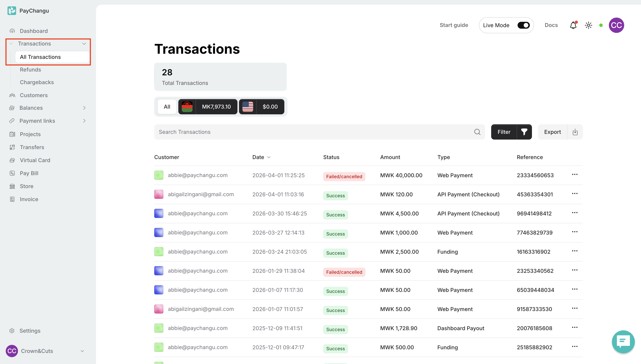Select the MK7,973.10 Malawi currency filter

pyautogui.click(x=208, y=107)
